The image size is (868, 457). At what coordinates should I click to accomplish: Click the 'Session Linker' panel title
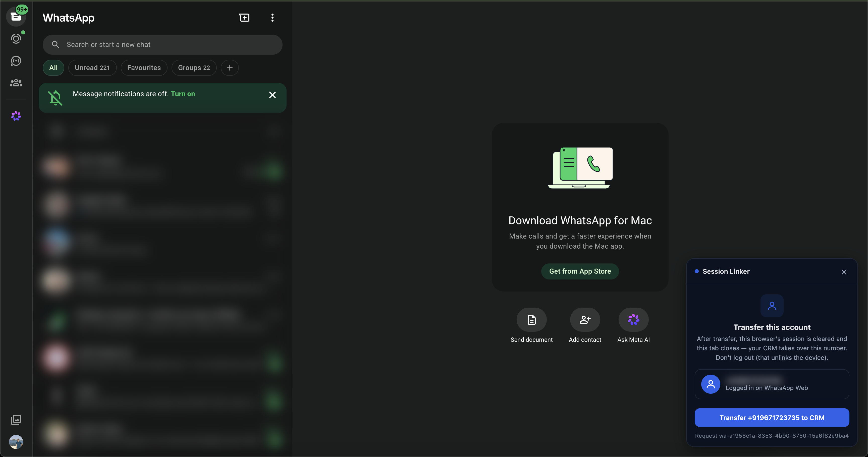point(726,271)
